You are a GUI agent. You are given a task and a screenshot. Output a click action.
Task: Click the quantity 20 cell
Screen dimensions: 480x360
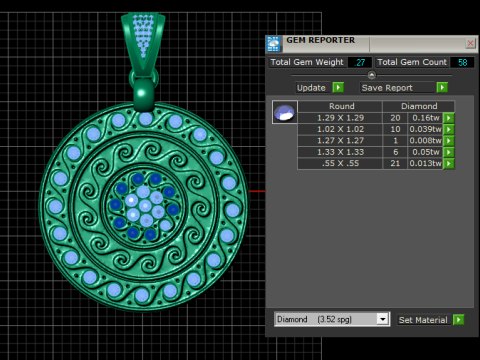395,118
